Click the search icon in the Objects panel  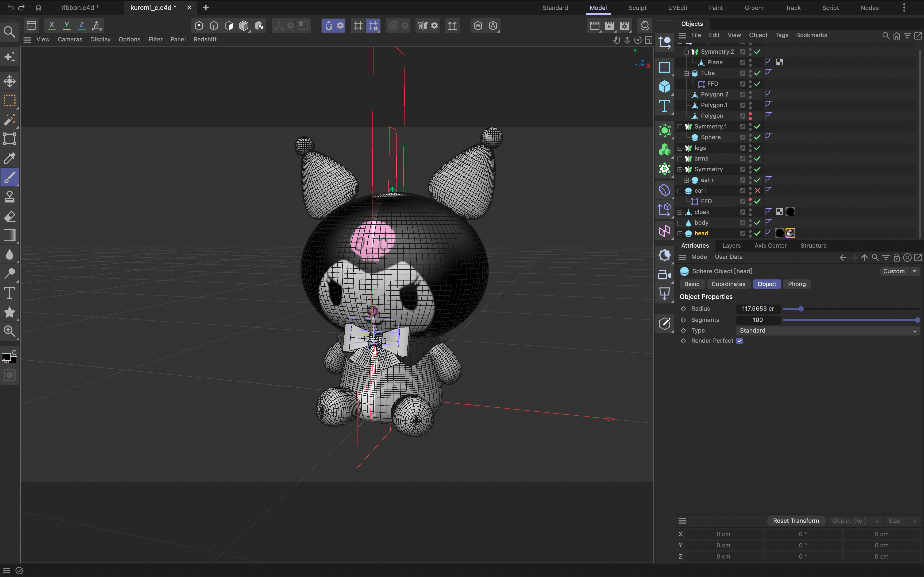pos(886,36)
